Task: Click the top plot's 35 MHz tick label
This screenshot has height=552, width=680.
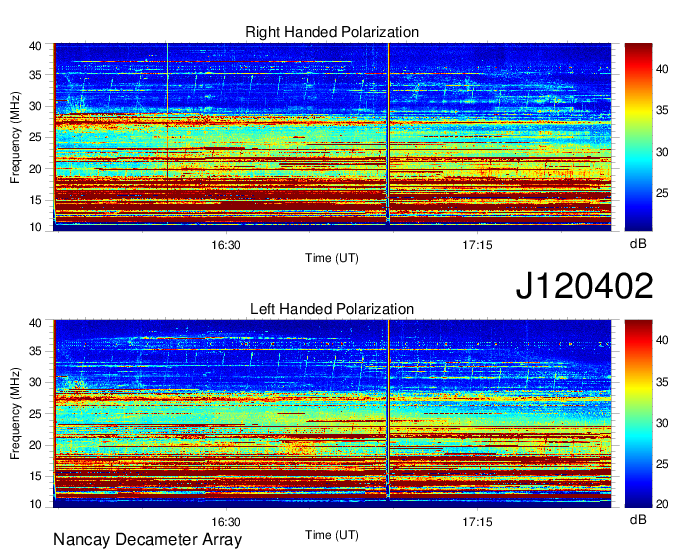Action: 35,75
